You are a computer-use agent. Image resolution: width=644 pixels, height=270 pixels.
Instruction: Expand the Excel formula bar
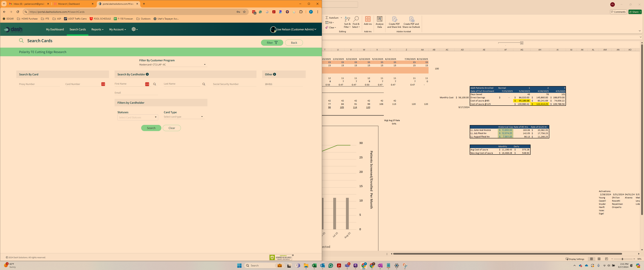640,37
